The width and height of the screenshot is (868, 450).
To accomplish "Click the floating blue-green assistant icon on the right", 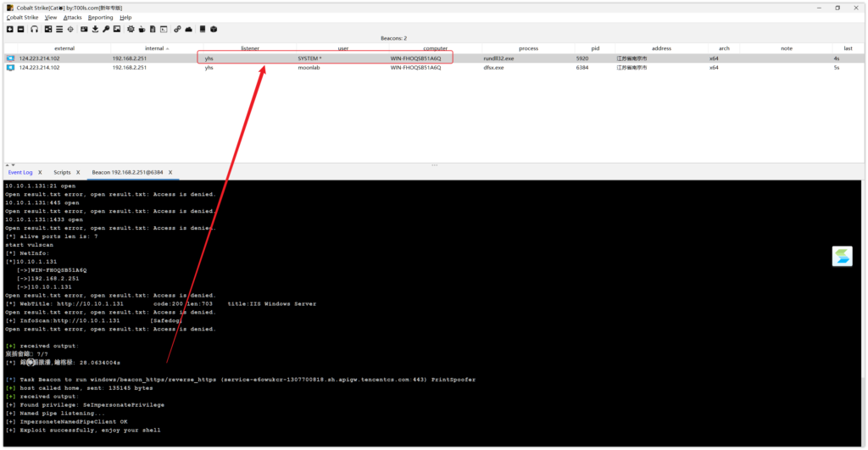I will [842, 256].
